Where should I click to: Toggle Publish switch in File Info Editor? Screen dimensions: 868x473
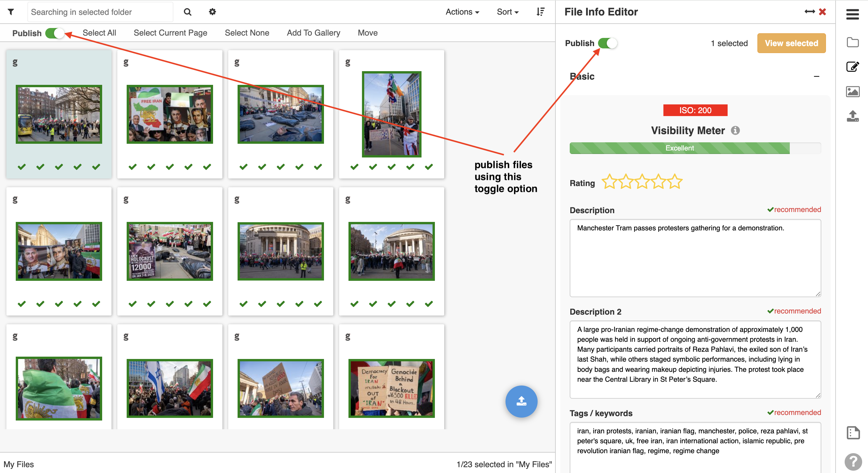pos(607,43)
